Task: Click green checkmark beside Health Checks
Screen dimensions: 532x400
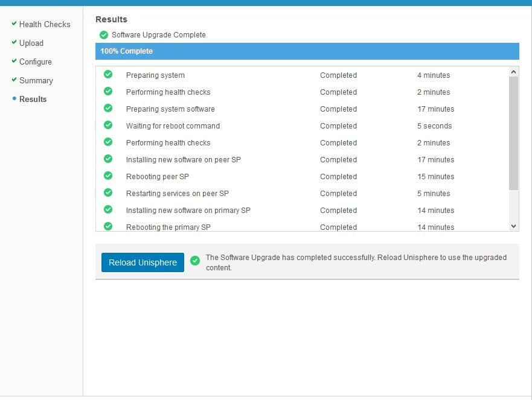Action: point(14,24)
